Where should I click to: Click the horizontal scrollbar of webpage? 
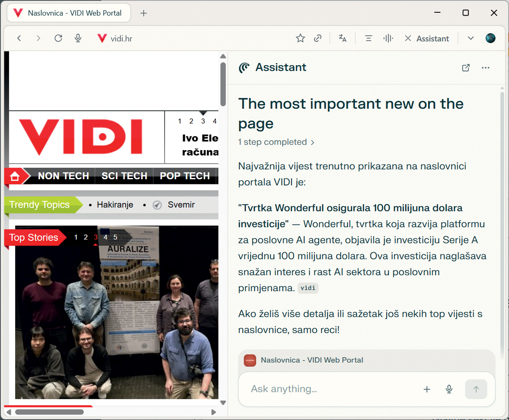49,412
